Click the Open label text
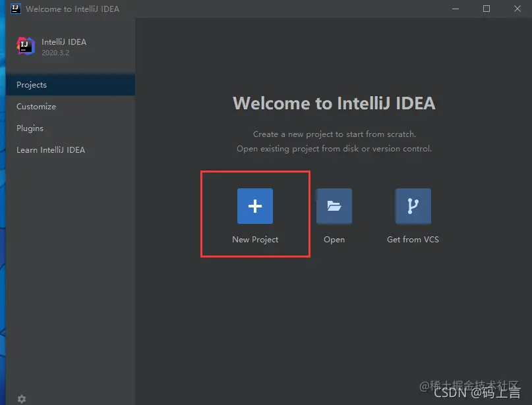 tap(334, 240)
